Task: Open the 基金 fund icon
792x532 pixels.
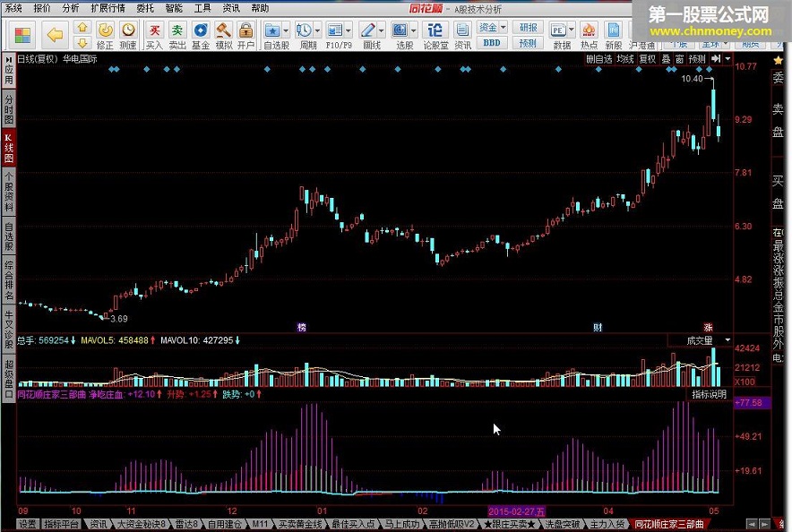Action: pos(201,30)
